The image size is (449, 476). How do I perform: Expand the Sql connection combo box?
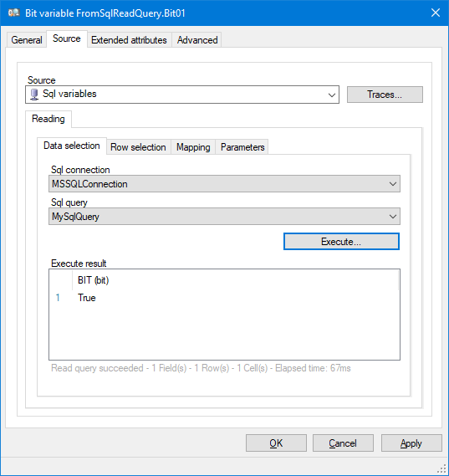click(224, 184)
